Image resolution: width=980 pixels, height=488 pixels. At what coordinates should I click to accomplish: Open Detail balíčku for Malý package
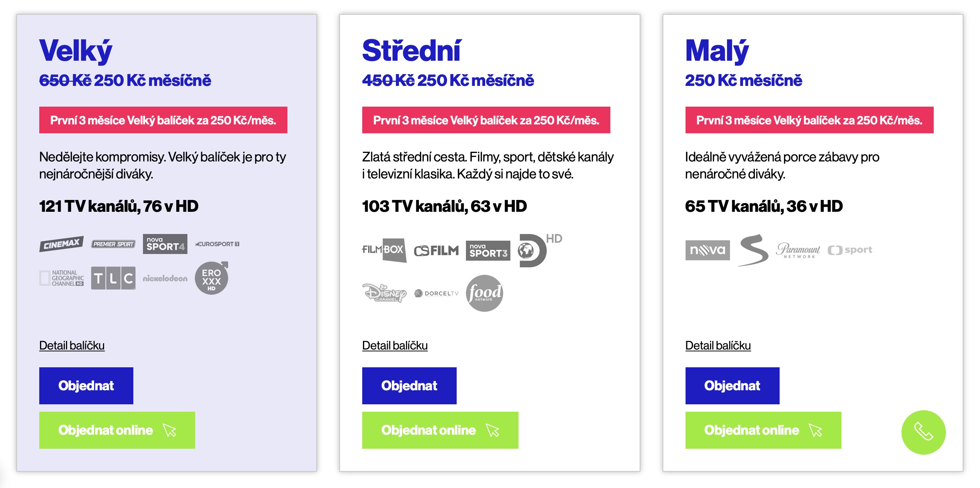tap(717, 345)
